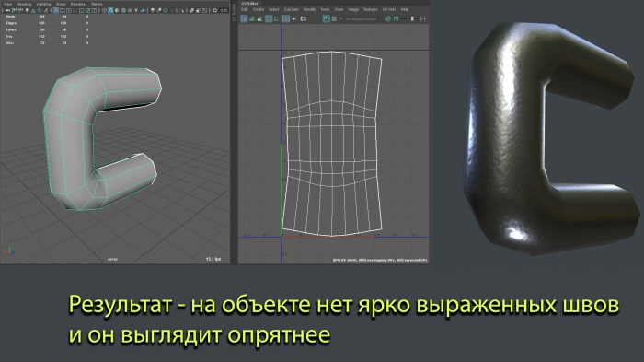
Task: Click the select camera icon in viewport toolbar
Action: 7,10
